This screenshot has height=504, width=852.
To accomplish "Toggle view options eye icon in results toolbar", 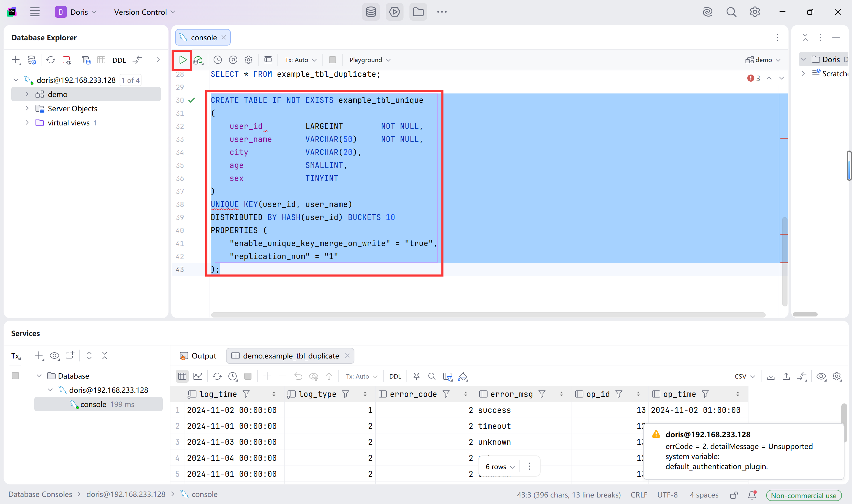I will pyautogui.click(x=821, y=376).
